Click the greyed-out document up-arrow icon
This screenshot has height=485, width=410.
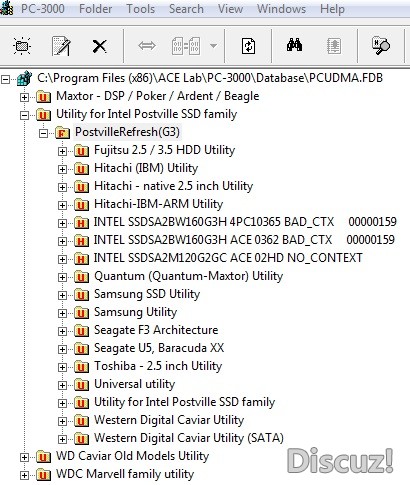click(333, 46)
